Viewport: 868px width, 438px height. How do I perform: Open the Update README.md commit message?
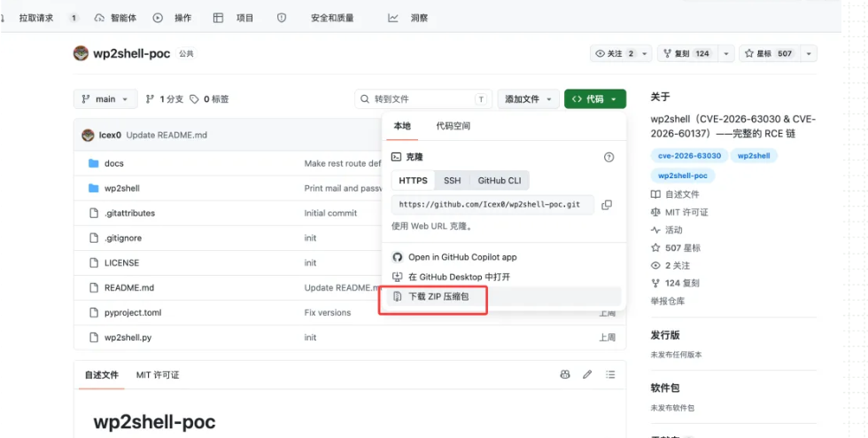(x=167, y=135)
